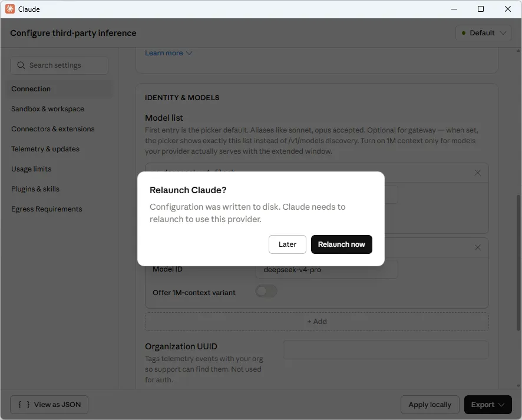522x420 pixels.
Task: Open Connectors & extensions section
Action: coord(52,129)
